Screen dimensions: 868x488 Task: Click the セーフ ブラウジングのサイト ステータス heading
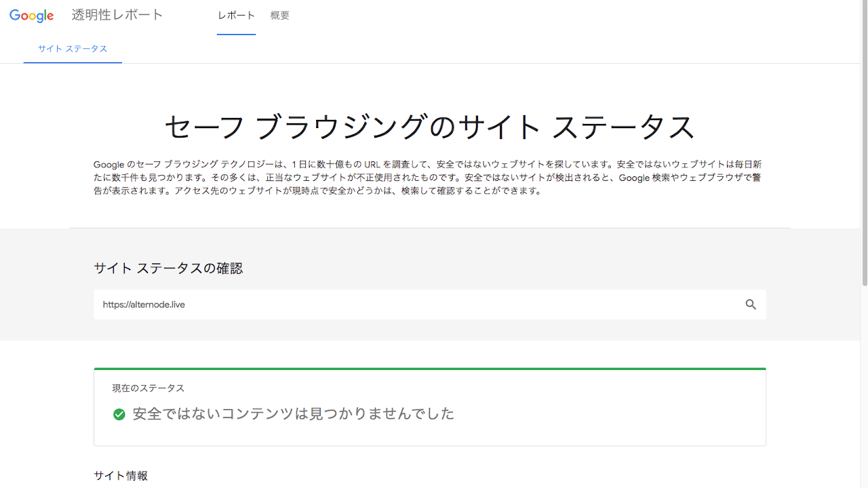[x=430, y=127]
